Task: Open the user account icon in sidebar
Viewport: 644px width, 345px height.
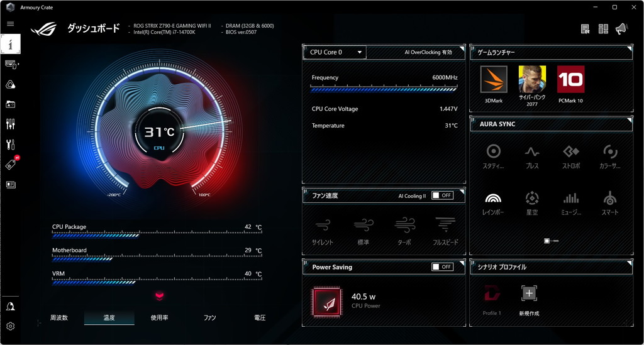Action: coord(11,307)
